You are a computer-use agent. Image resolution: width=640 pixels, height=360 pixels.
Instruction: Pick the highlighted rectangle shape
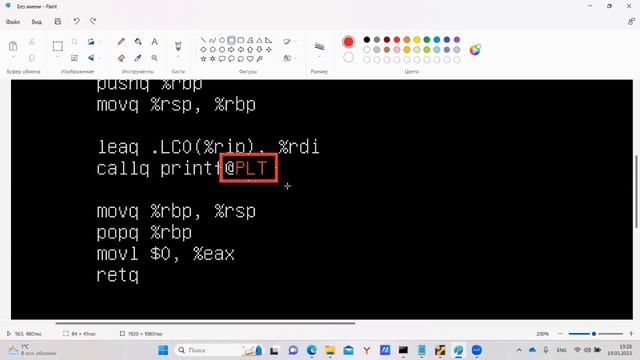[231, 40]
